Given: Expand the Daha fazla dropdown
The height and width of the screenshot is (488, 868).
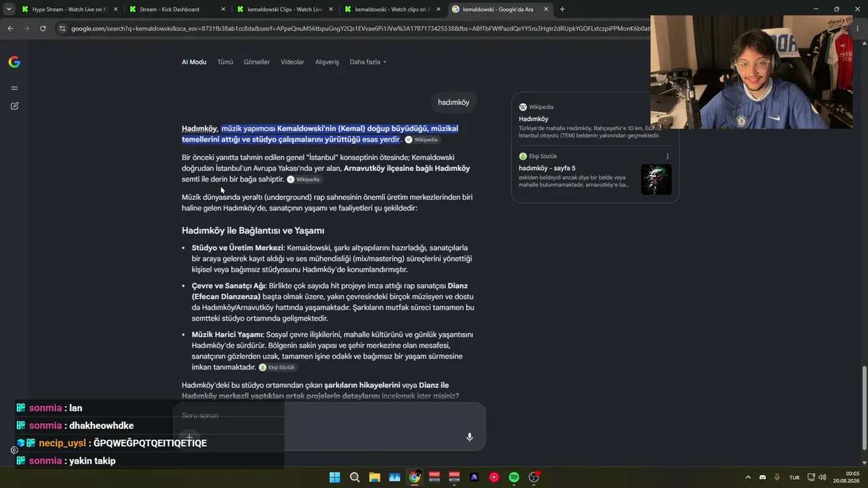Looking at the screenshot, I should pyautogui.click(x=368, y=62).
